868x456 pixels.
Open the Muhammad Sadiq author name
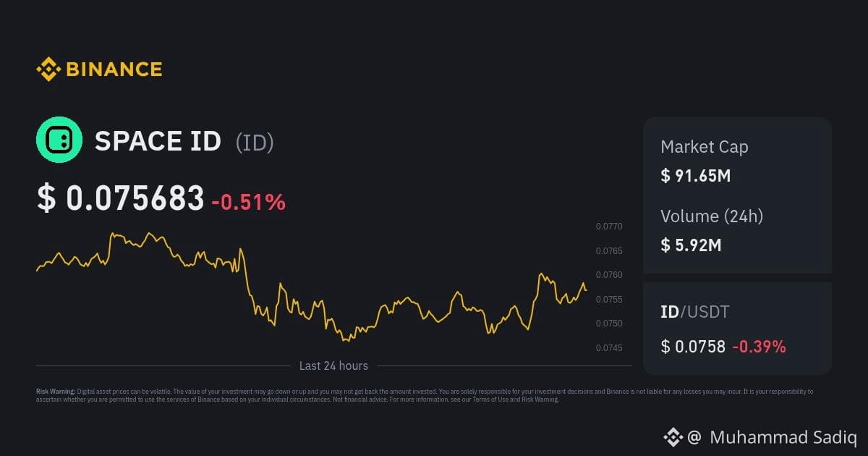[x=783, y=436]
